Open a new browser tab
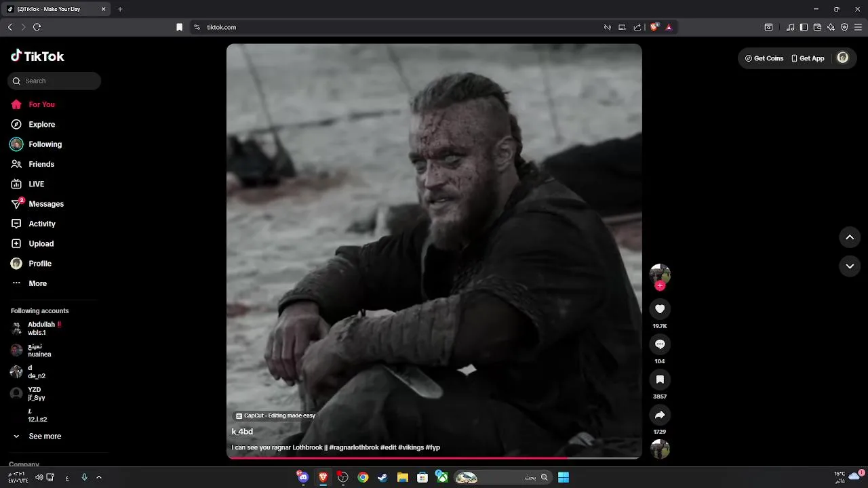Viewport: 868px width, 488px height. pyautogui.click(x=120, y=9)
